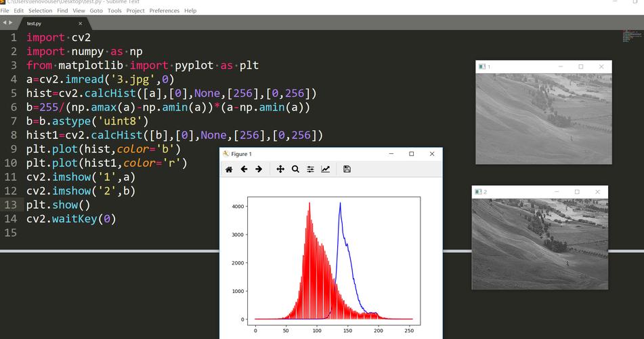
Task: Click 'numpy' in line 2
Action: pos(87,52)
